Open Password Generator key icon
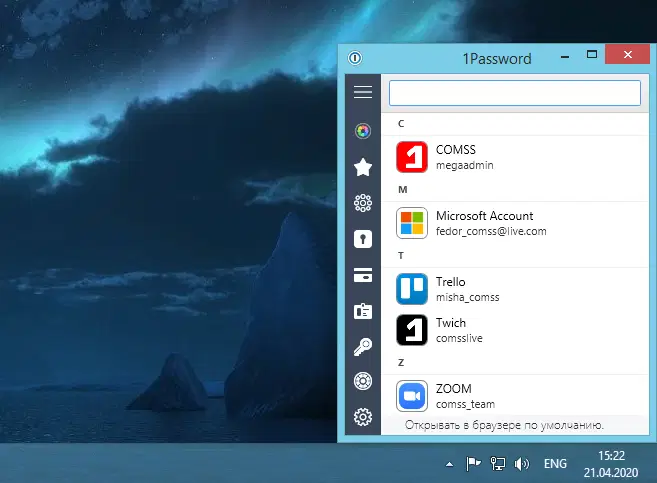 (363, 347)
